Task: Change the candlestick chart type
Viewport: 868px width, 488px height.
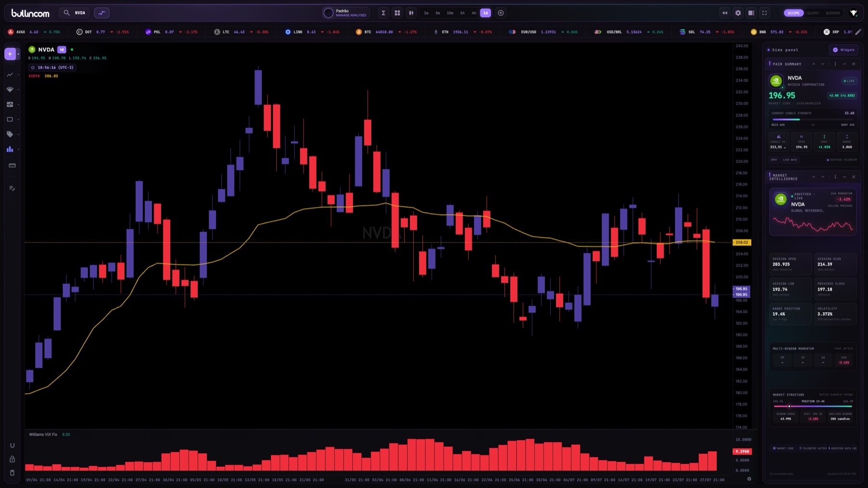Action: coord(411,13)
